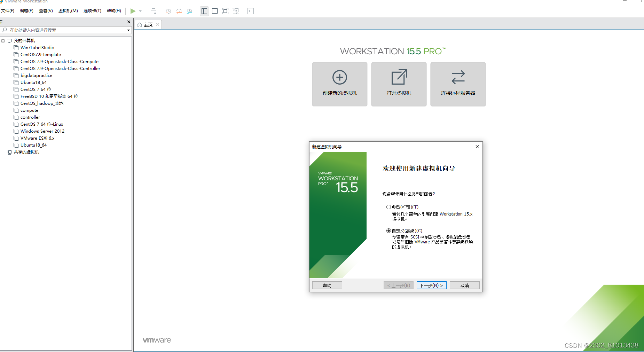Click the 我的计算机 monitor icon
Viewport: 644px width, 352px height.
click(9, 41)
